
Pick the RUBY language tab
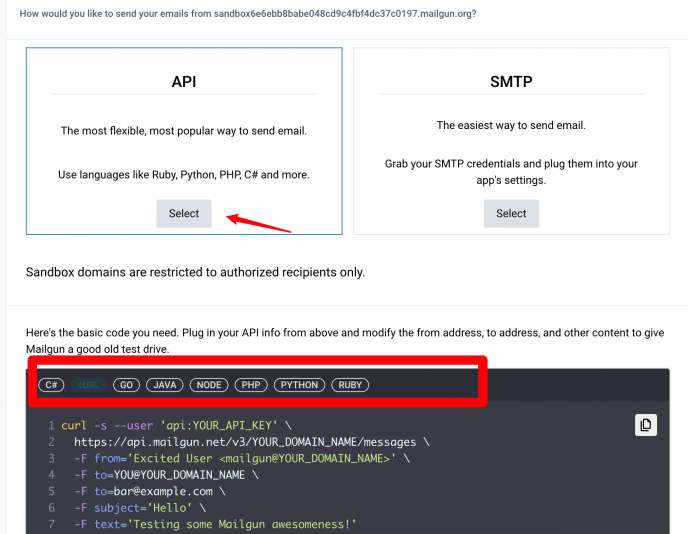click(350, 385)
